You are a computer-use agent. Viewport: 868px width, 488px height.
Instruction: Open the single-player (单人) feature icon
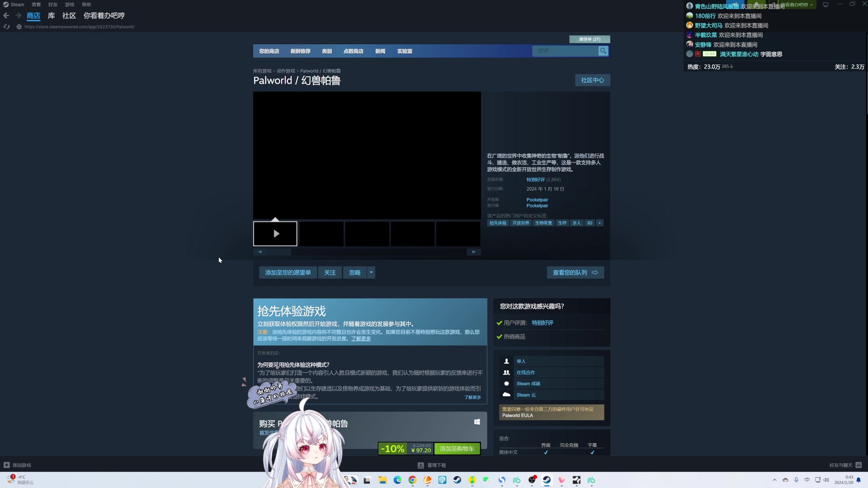(506, 361)
